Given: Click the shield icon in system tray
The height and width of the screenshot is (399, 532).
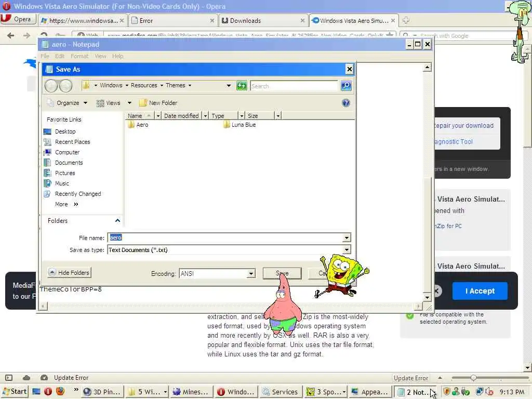Looking at the screenshot, I should [x=446, y=392].
